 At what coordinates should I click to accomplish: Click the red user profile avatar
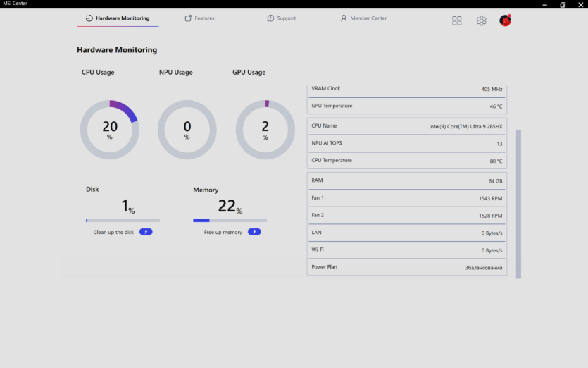tap(505, 20)
